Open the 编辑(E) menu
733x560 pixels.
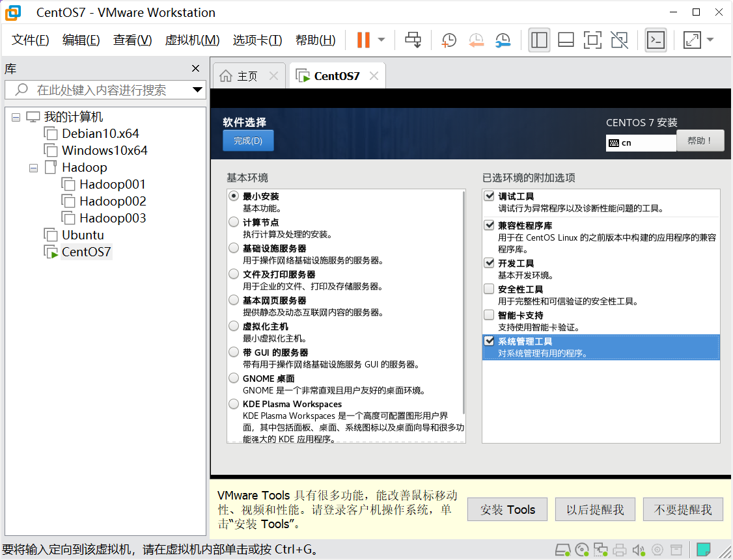click(81, 40)
